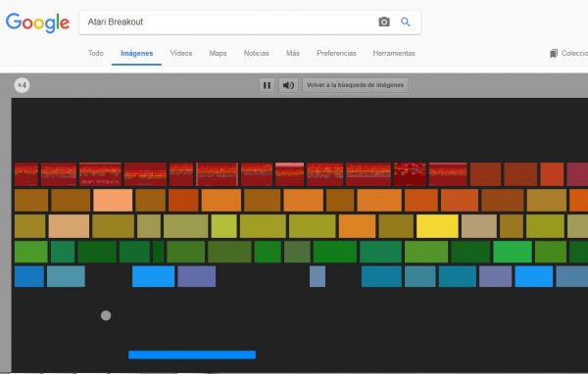Click Volver a la búsqueda de imágenes
Viewport: 588px width, 374px height.
pyautogui.click(x=355, y=85)
